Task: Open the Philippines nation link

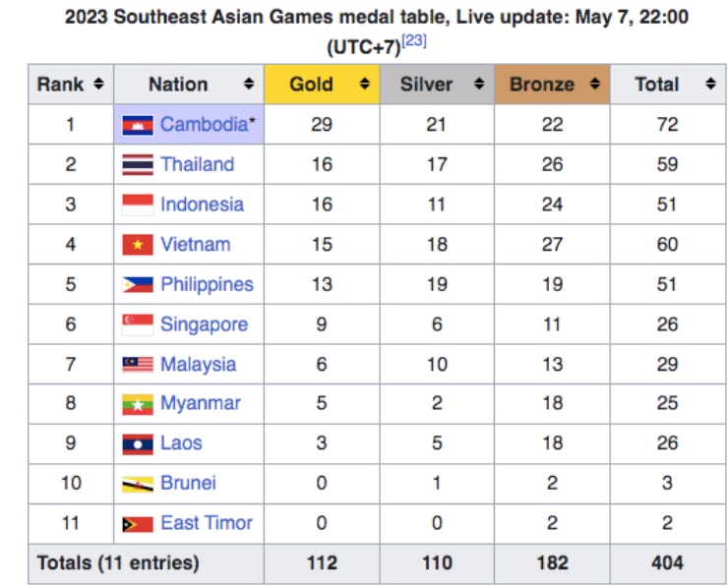Action: (207, 285)
